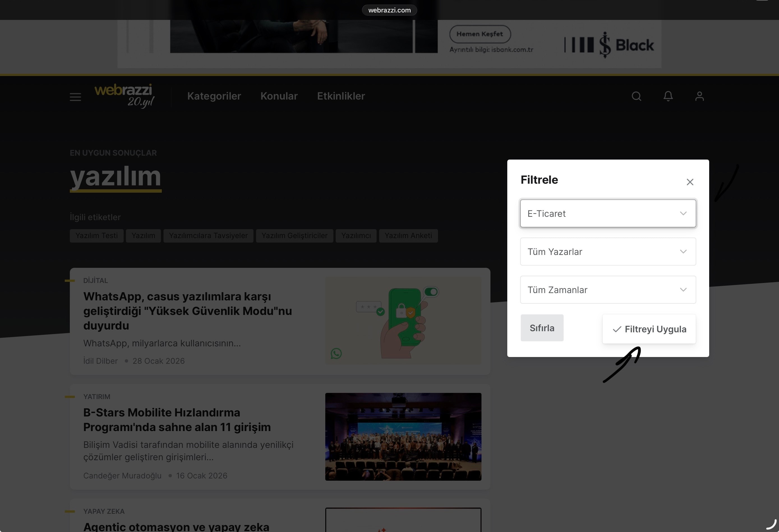
Task: Open the hamburger menu icon
Action: point(75,97)
